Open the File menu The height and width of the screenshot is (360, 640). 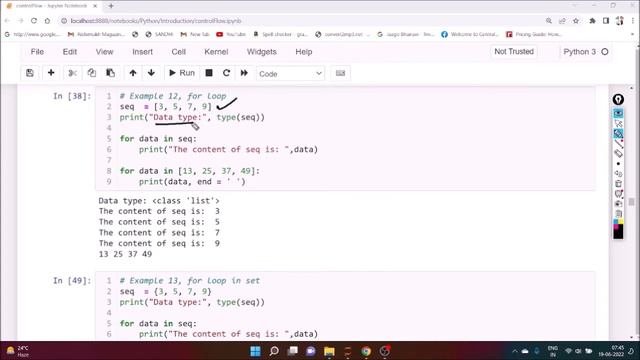[37, 52]
